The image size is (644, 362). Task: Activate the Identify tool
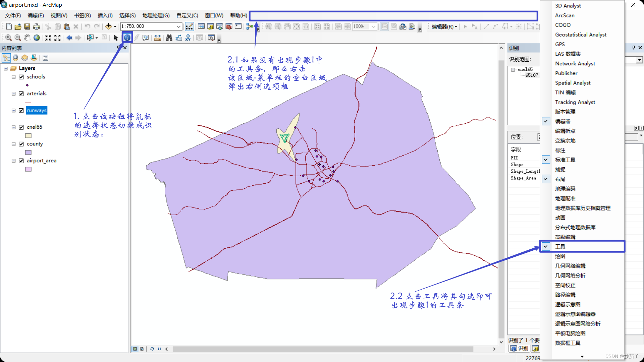click(x=127, y=38)
